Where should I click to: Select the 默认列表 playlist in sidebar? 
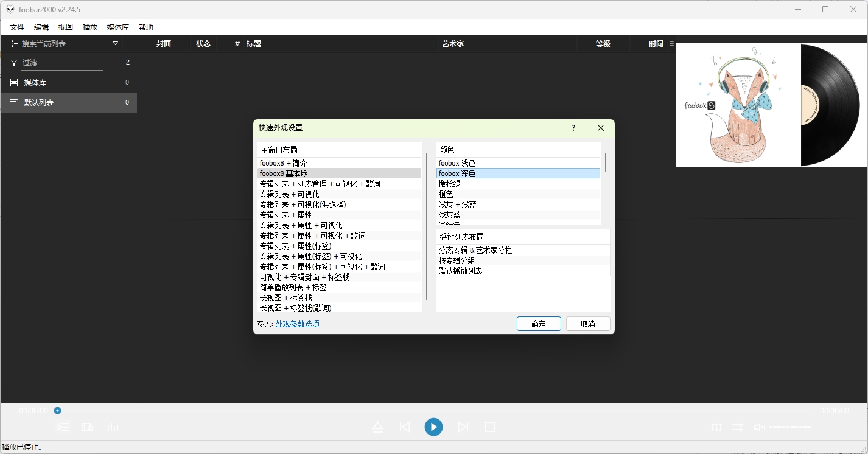pos(69,102)
